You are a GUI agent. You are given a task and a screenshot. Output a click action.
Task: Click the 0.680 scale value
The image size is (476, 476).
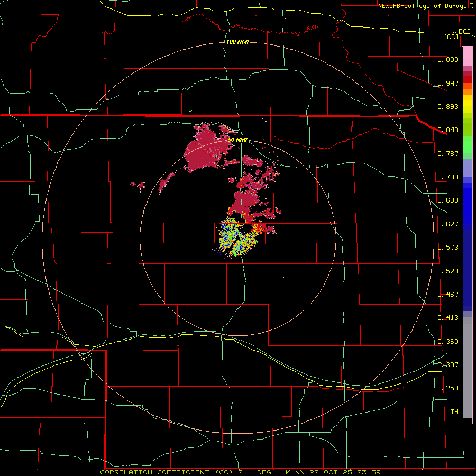[x=448, y=200]
